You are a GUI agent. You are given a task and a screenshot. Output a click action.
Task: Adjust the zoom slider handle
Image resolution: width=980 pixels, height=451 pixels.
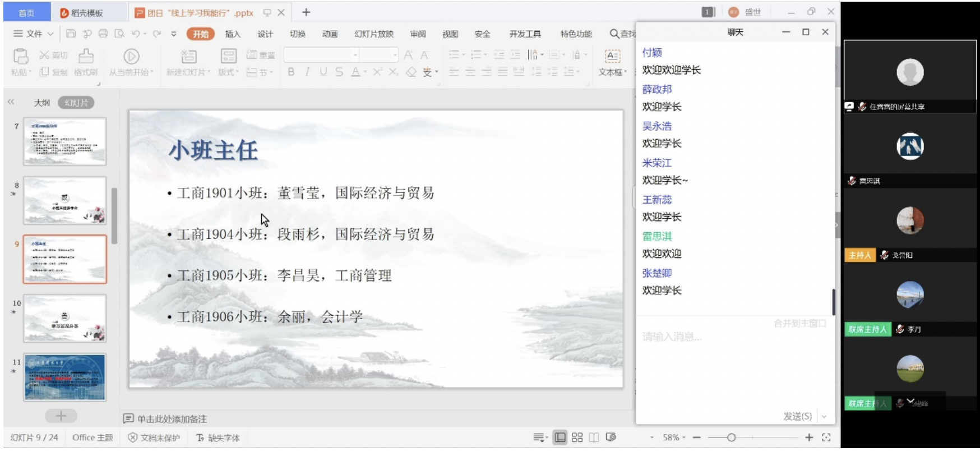coord(731,438)
